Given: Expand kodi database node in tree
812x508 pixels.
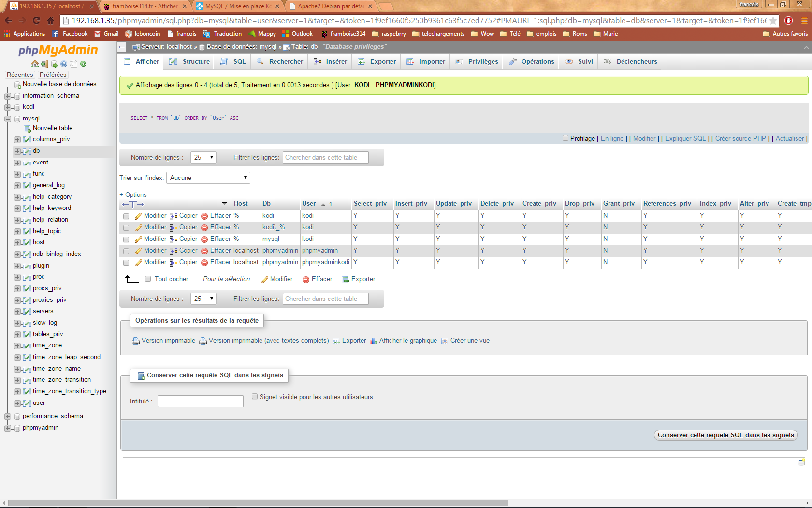Looking at the screenshot, I should pos(8,107).
